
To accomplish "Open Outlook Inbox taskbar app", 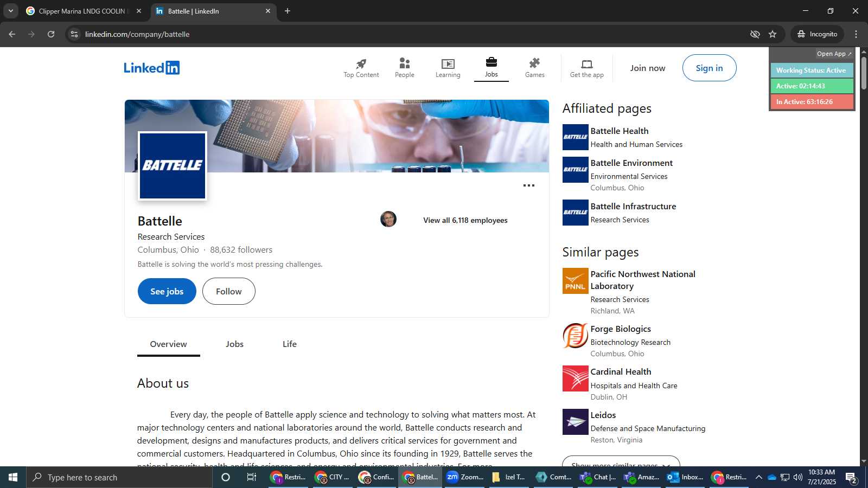I will (x=685, y=477).
